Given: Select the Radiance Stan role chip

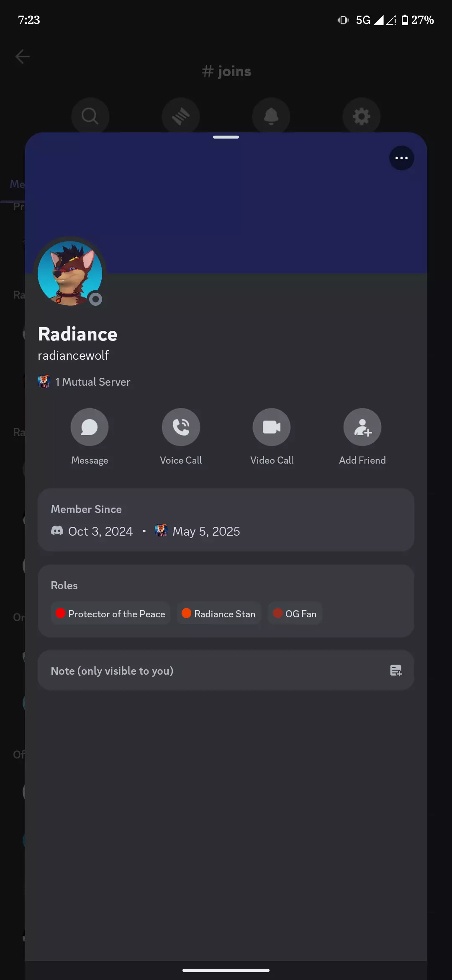Looking at the screenshot, I should [x=219, y=614].
